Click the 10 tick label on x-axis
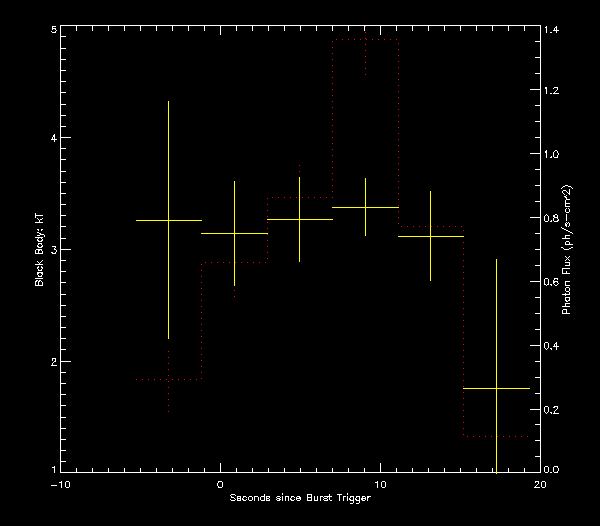The height and width of the screenshot is (526, 600). 380,484
